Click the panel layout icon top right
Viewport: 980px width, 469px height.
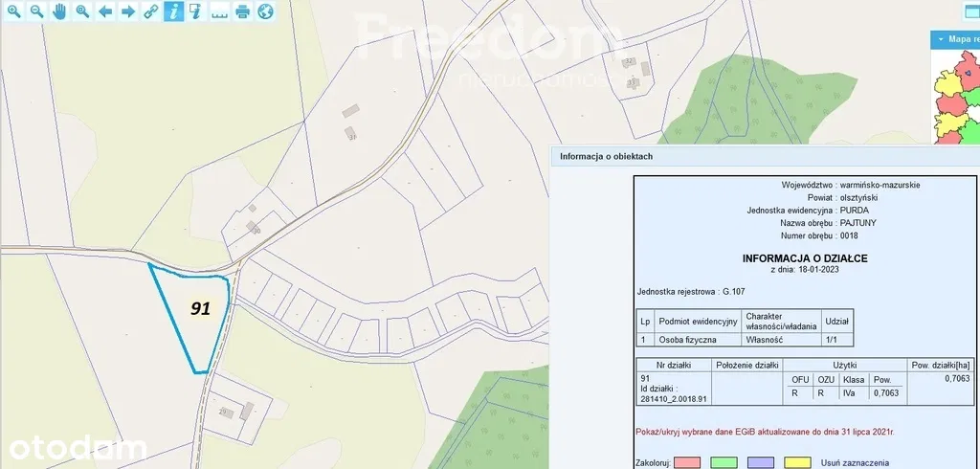click(973, 11)
